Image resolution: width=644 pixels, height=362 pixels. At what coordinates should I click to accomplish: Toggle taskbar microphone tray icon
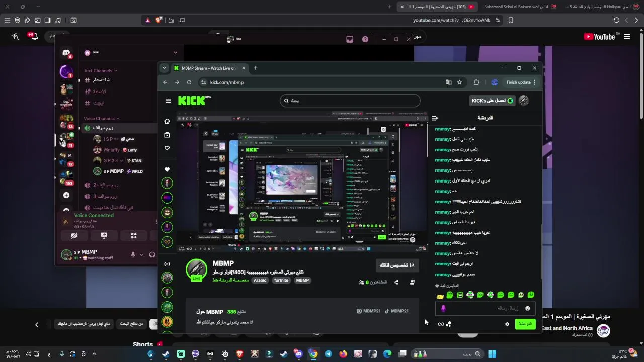tap(62, 354)
